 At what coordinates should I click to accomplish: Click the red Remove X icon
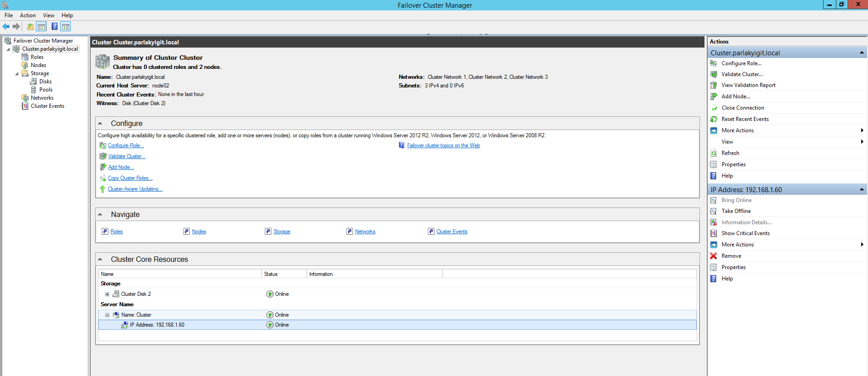[714, 256]
